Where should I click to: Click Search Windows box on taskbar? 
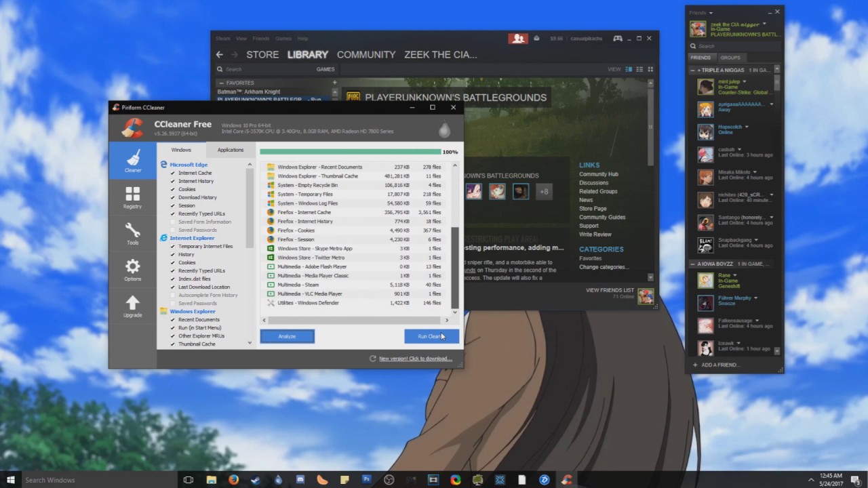98,480
